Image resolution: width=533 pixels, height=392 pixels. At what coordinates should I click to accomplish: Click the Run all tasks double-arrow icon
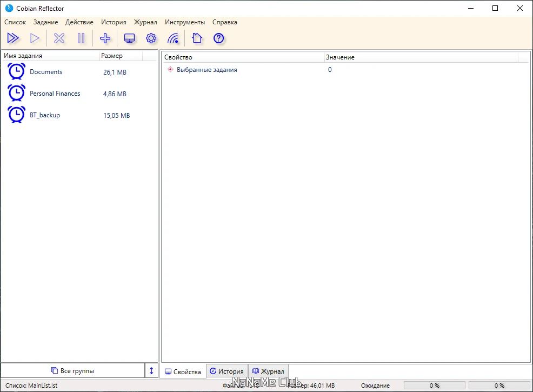[x=13, y=38]
